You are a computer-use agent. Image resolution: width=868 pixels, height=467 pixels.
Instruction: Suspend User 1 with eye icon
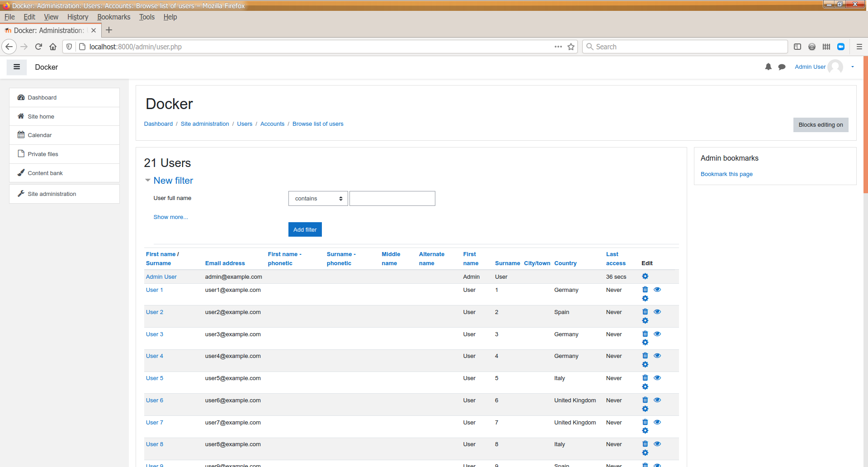click(657, 290)
